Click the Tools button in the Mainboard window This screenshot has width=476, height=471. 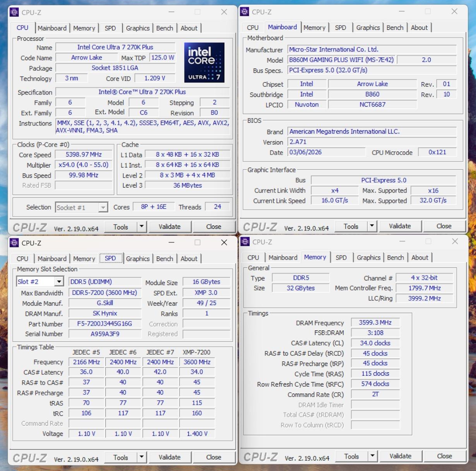(x=351, y=226)
